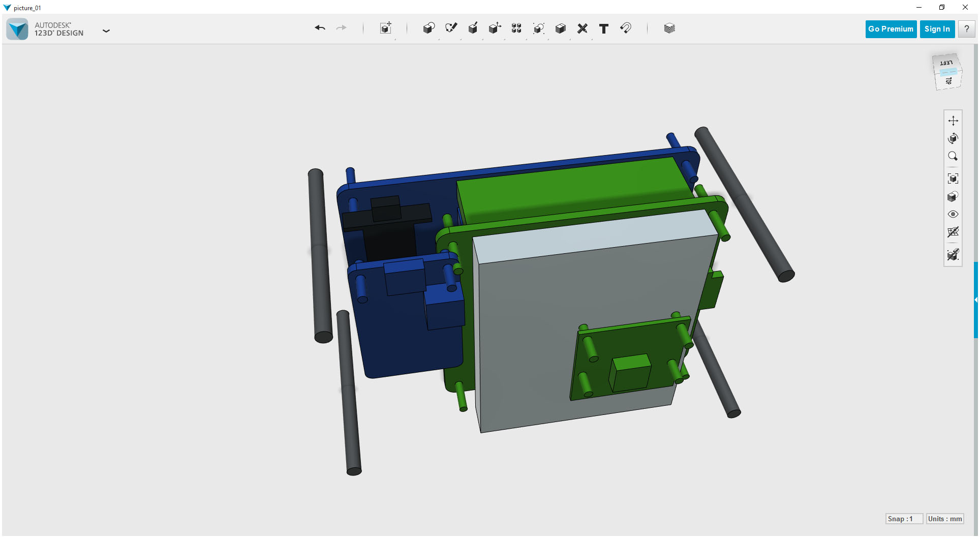Select the Modify tool
The image size is (980, 538).
494,28
